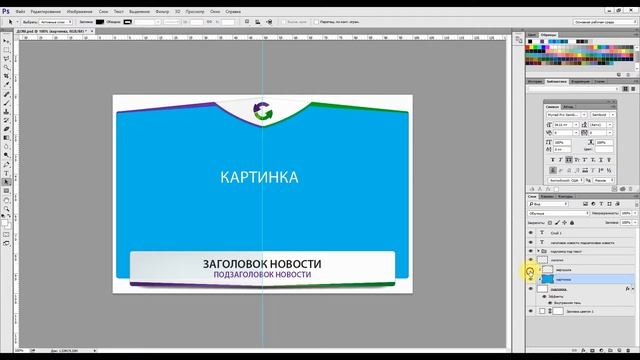
Task: Open the layer filter kind dropdown
Action: [548, 204]
